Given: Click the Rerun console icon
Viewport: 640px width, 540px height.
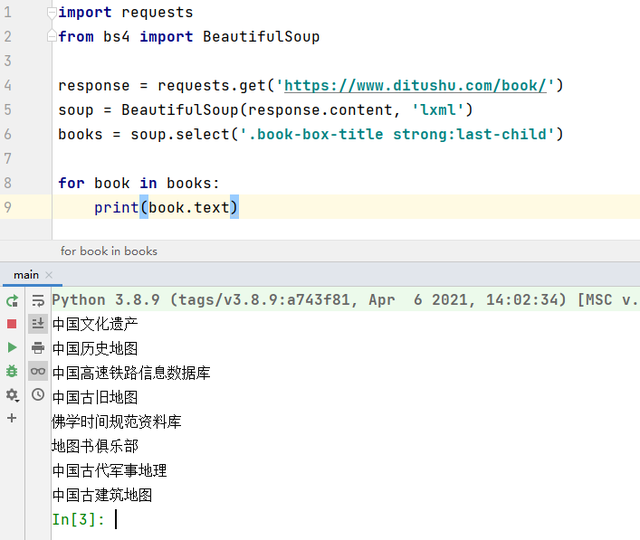Looking at the screenshot, I should click(12, 301).
